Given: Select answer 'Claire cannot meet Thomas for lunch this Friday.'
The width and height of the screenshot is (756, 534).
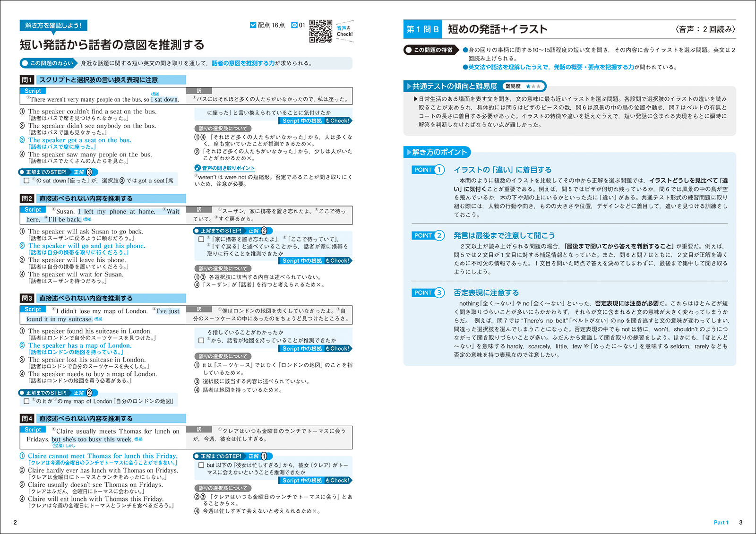Looking at the screenshot, I should (x=103, y=456).
